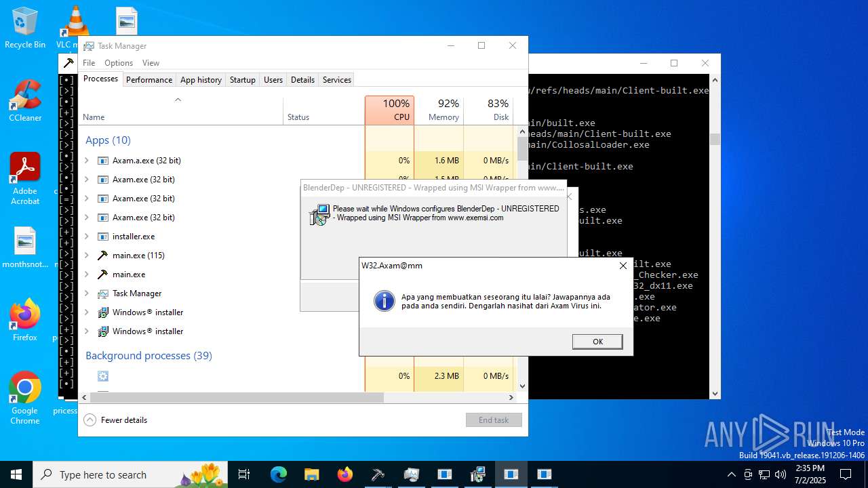The height and width of the screenshot is (488, 868).
Task: Select the monthsnot image file on desktop
Action: pos(25,247)
